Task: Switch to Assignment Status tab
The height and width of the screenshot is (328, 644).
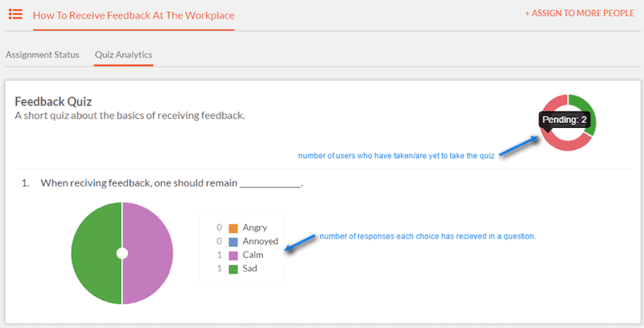Action: pyautogui.click(x=43, y=55)
